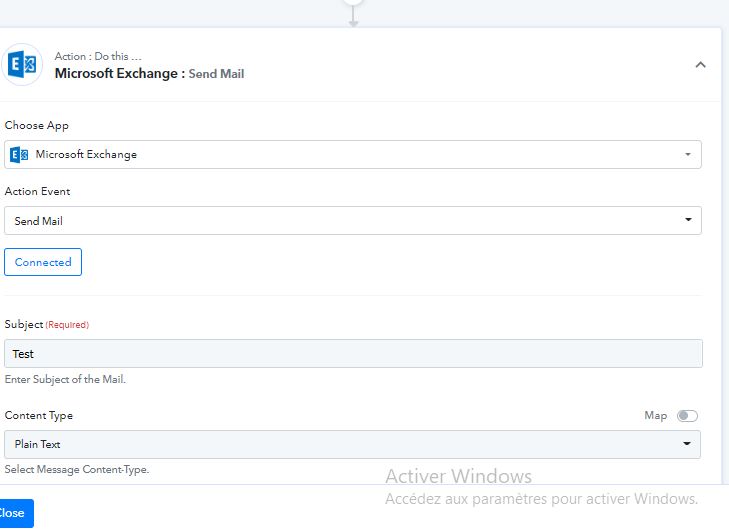Click into the Subject input field
This screenshot has width=729, height=532.
tap(353, 353)
